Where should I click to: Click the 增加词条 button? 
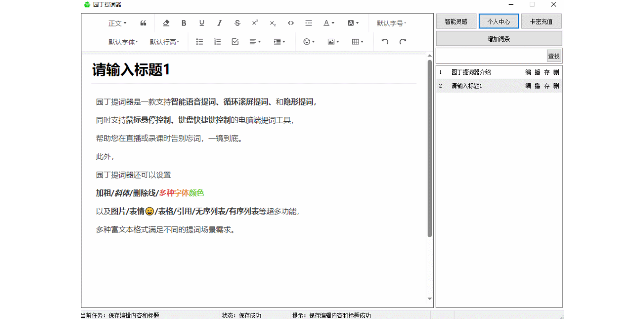coord(499,39)
